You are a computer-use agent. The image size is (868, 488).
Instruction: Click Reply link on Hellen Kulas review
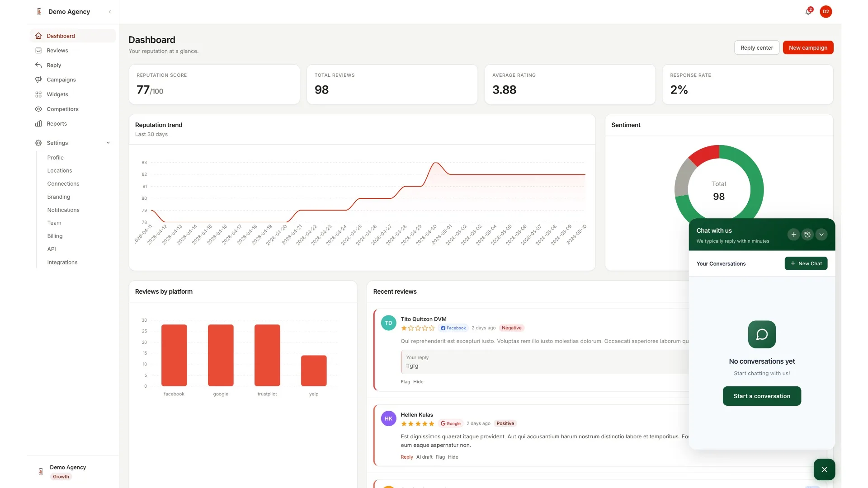[407, 457]
